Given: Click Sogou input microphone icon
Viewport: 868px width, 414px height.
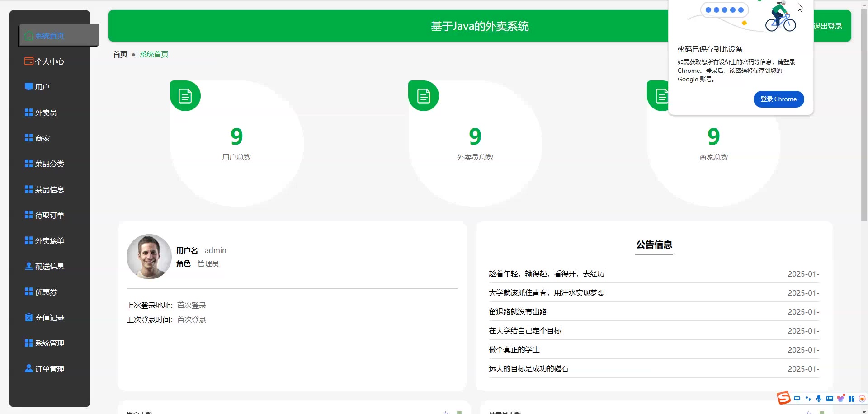Looking at the screenshot, I should (819, 399).
